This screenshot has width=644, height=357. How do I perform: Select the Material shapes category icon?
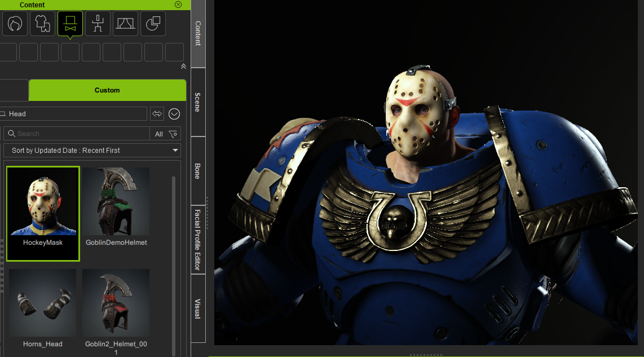pos(153,24)
